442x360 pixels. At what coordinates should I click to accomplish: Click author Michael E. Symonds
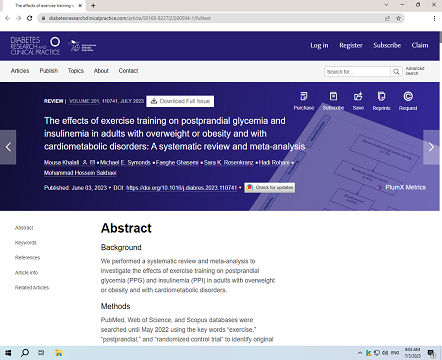tap(125, 162)
